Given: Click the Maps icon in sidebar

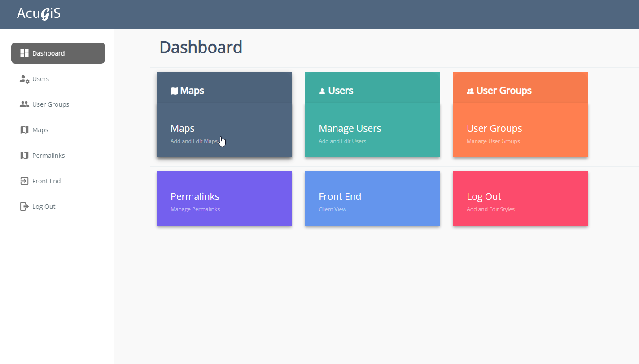Looking at the screenshot, I should coord(24,130).
